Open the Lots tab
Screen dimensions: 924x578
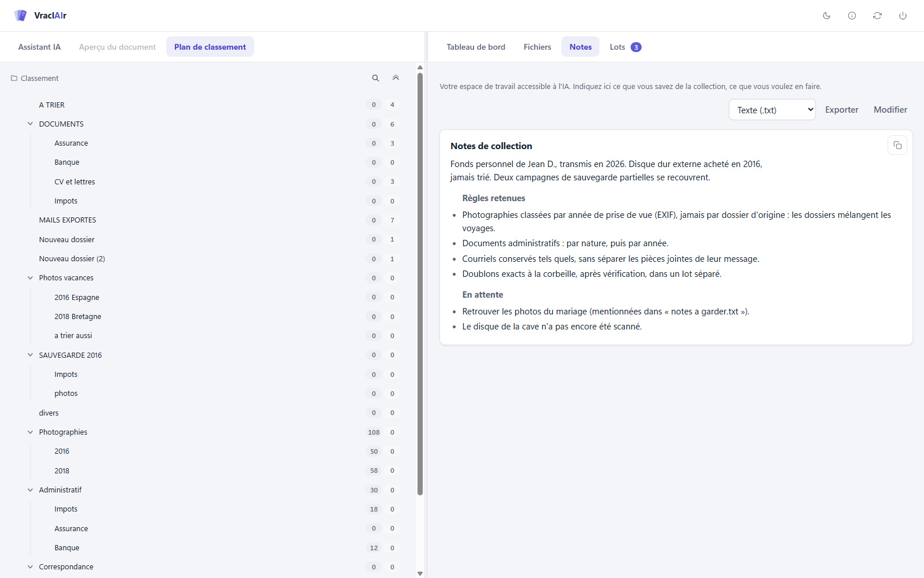625,47
